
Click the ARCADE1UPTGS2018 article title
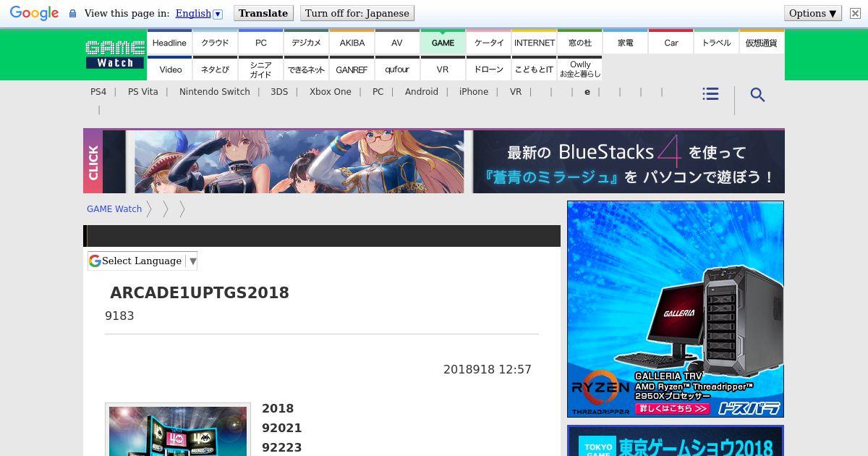tap(200, 293)
